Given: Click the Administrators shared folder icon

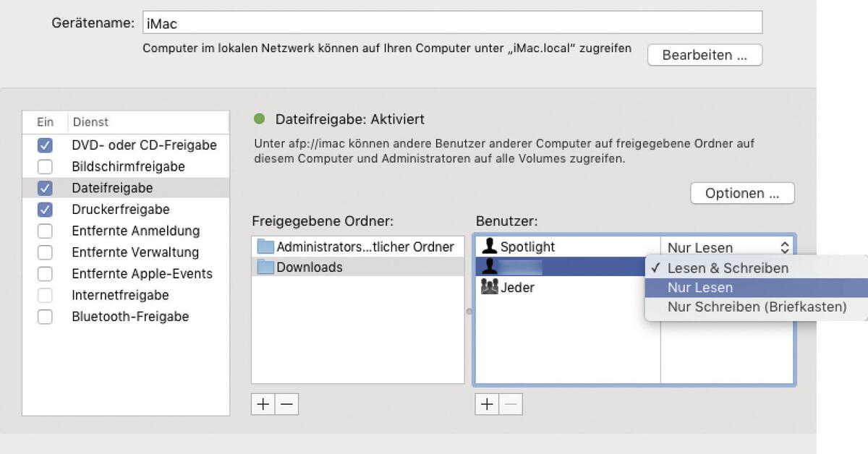Looking at the screenshot, I should pos(264,247).
